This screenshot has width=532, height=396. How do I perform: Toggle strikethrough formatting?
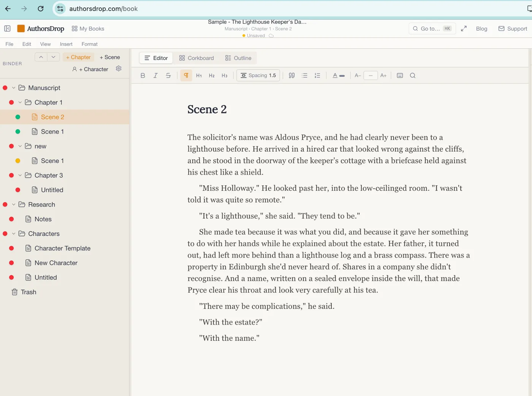point(168,76)
